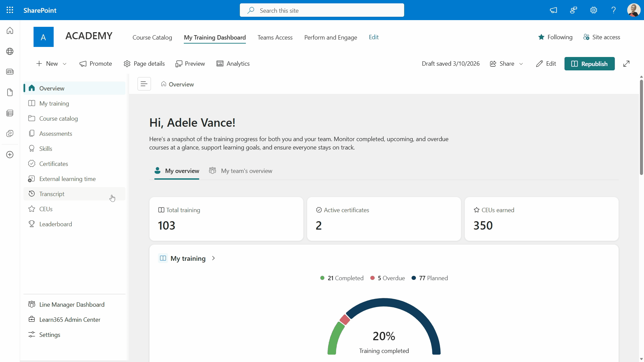Click the create plus icon in left rail

(x=10, y=155)
